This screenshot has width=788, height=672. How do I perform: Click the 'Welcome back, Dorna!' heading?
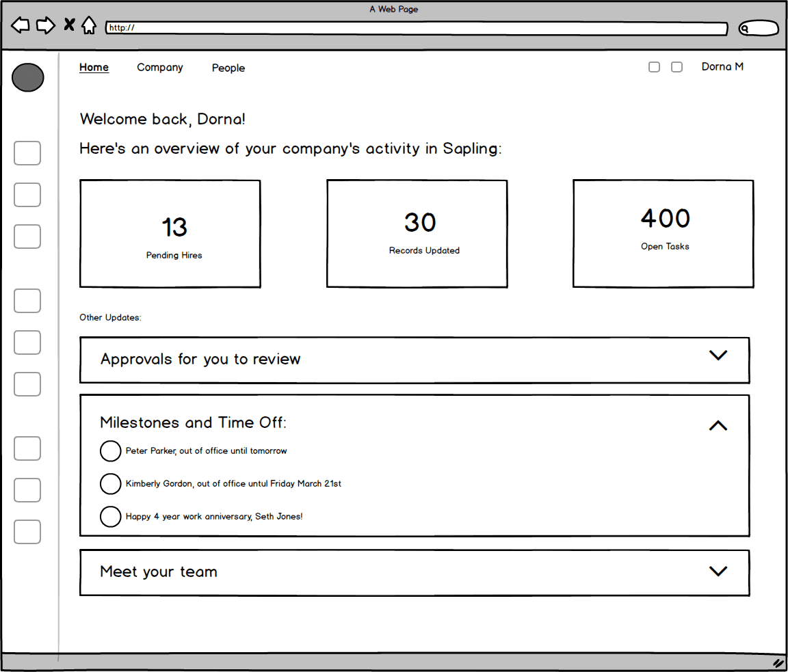(162, 119)
